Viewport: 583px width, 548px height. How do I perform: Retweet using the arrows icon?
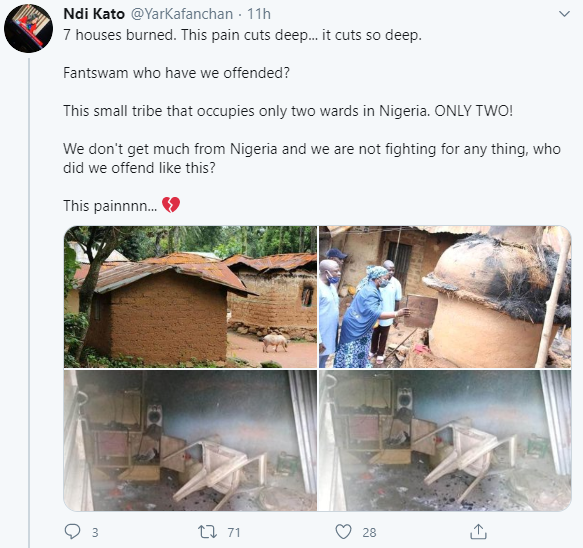tap(207, 532)
